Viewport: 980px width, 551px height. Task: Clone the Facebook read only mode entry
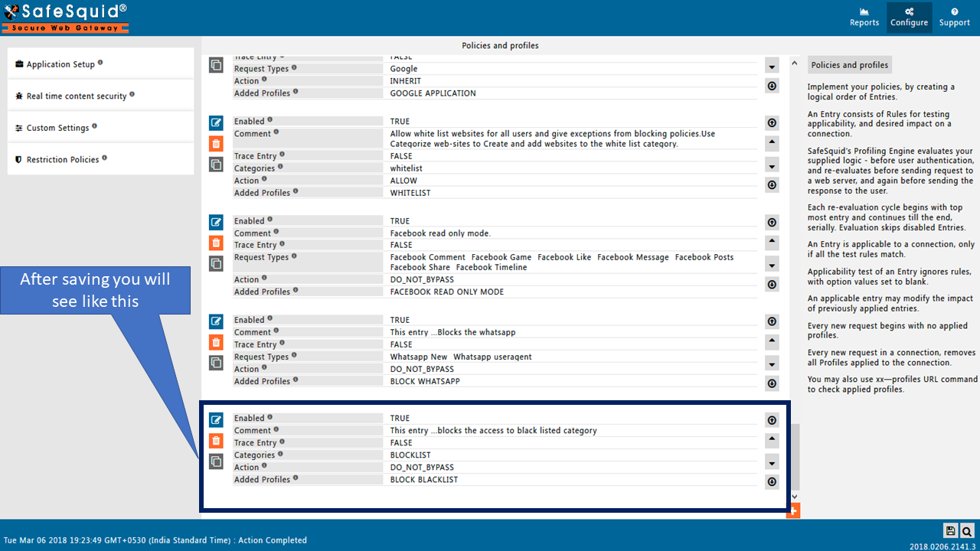pyautogui.click(x=216, y=263)
